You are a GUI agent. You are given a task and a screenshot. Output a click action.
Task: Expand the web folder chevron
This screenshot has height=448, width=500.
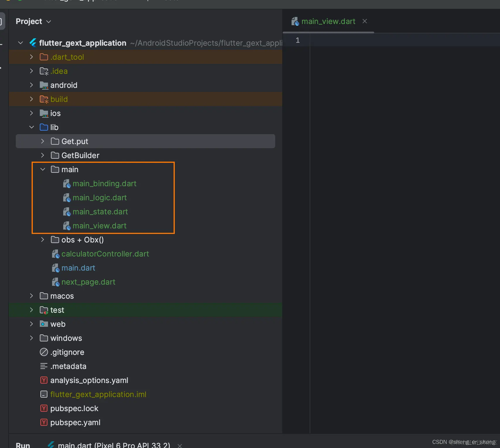[x=31, y=324]
